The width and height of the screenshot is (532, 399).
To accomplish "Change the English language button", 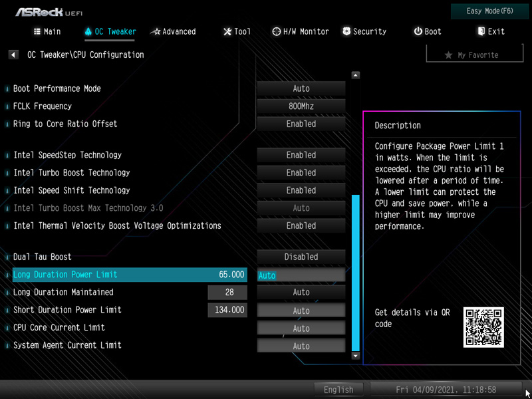I will point(338,390).
